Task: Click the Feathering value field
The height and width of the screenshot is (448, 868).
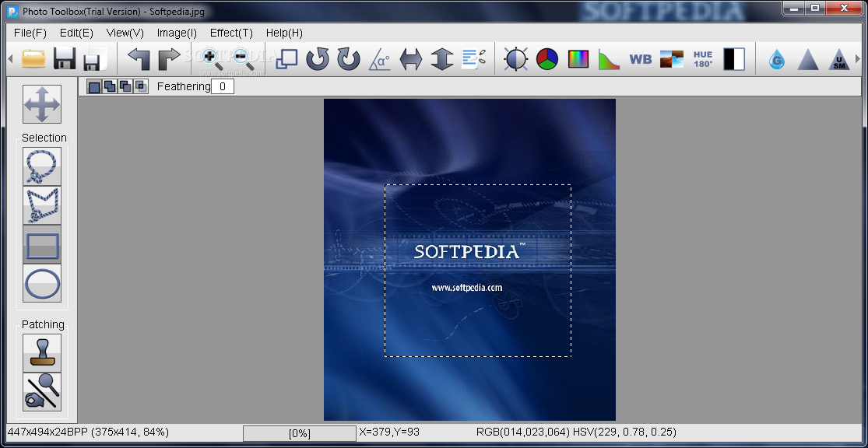Action: point(223,86)
